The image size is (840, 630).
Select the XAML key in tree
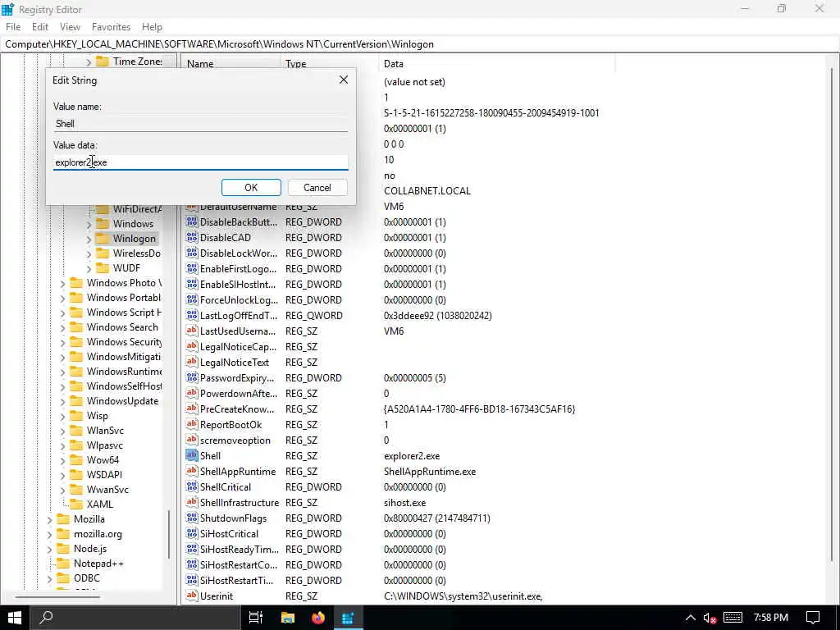pos(99,504)
